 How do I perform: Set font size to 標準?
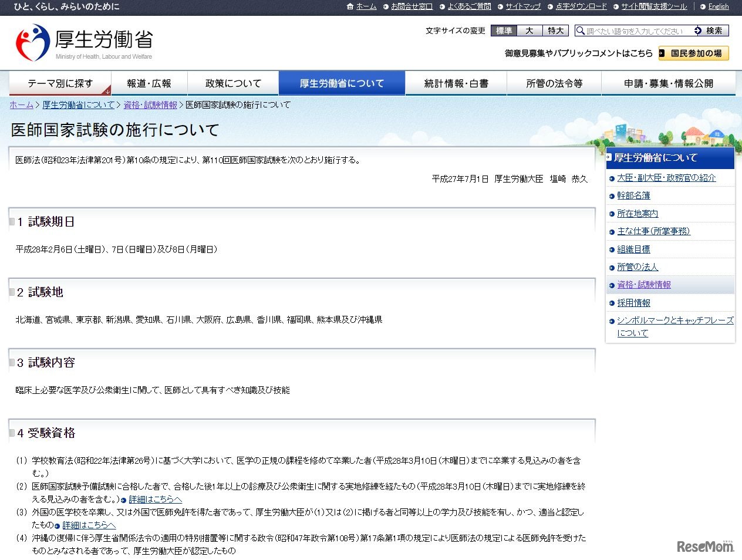click(504, 31)
